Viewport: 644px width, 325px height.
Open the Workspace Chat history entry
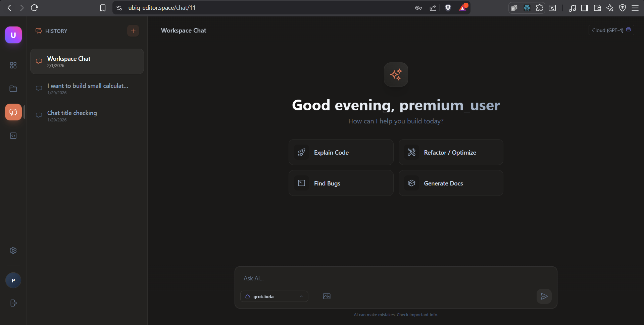click(x=87, y=61)
